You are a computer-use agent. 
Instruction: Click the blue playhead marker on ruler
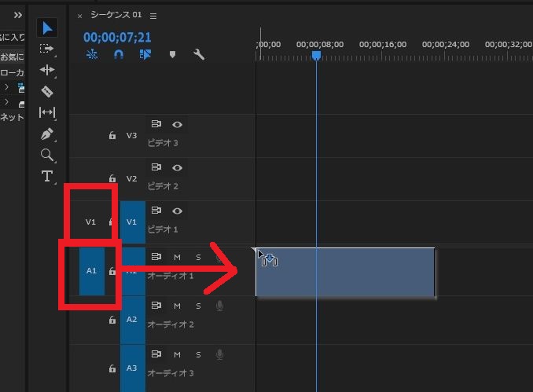coord(316,56)
